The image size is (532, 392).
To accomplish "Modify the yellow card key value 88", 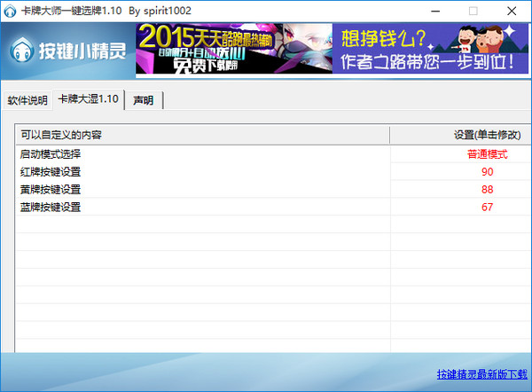I will 487,190.
